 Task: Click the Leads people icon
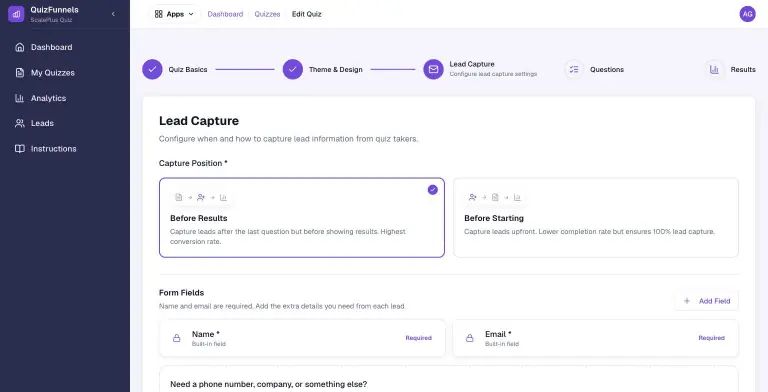(20, 123)
